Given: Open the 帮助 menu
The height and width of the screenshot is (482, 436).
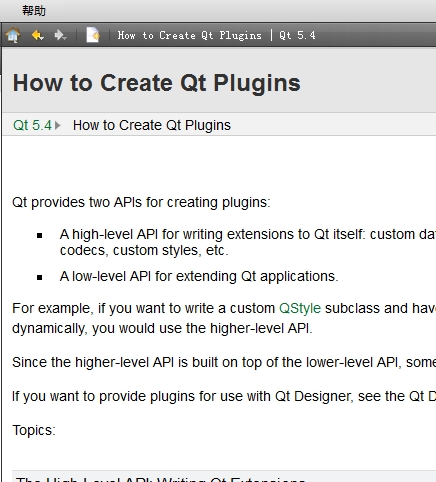Looking at the screenshot, I should [34, 11].
